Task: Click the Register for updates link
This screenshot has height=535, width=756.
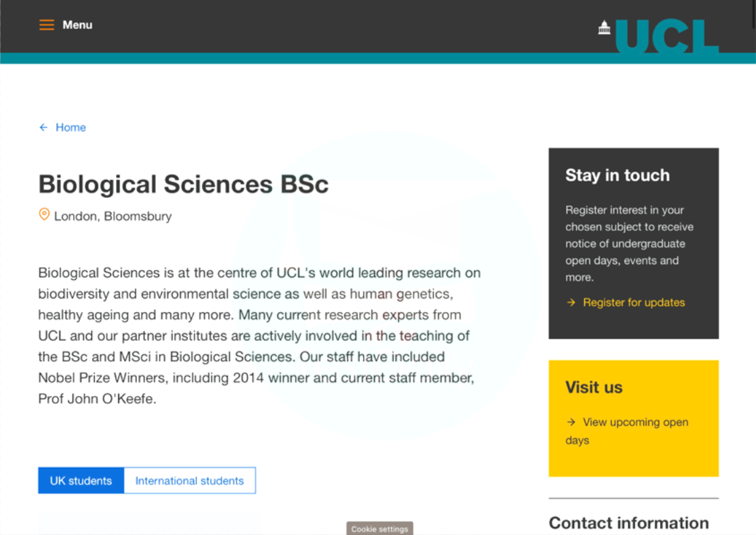Action: (x=634, y=302)
